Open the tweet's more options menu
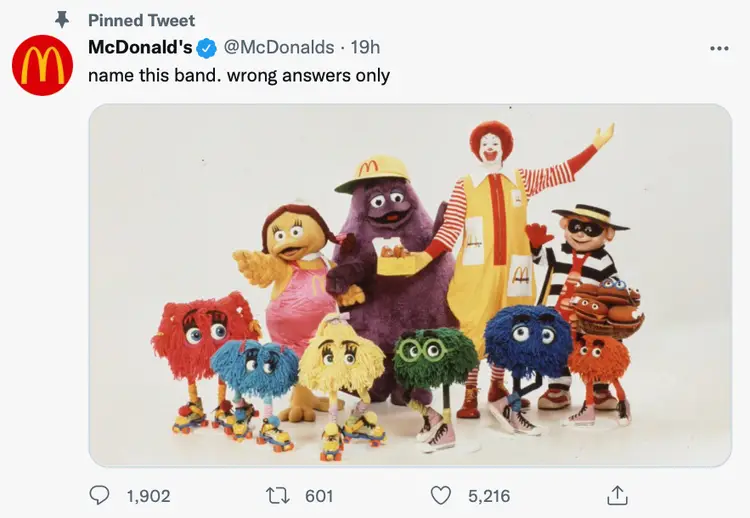750x518 pixels. pos(718,47)
